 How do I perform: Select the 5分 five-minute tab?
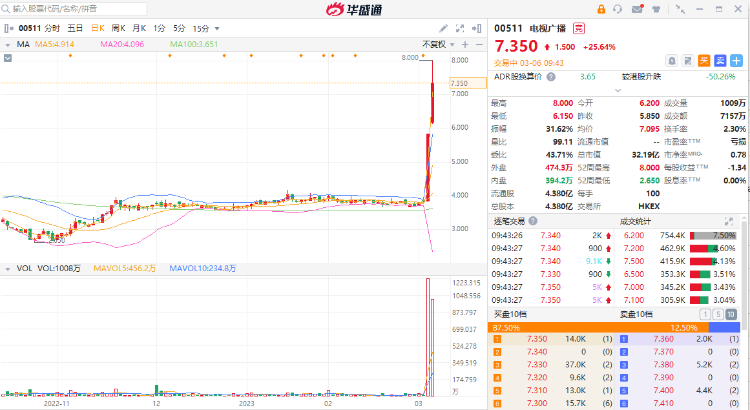(x=179, y=29)
